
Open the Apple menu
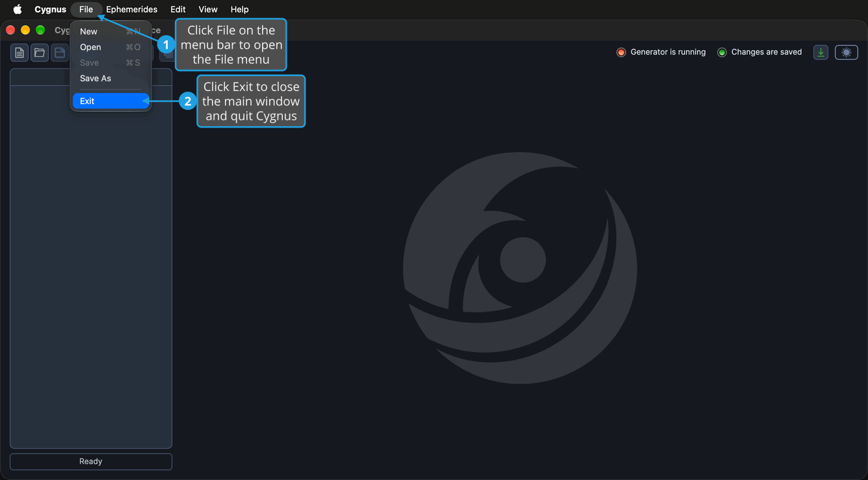pyautogui.click(x=18, y=9)
